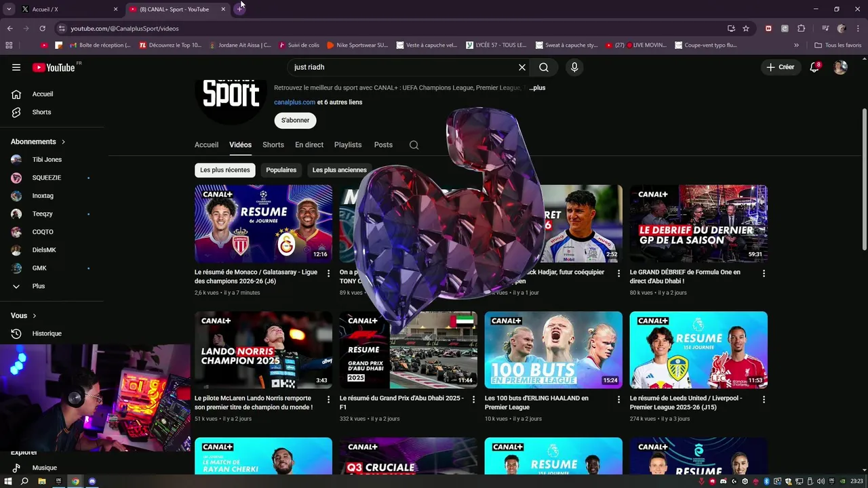868x488 pixels.
Task: Open Windows Start menu
Action: (8, 481)
